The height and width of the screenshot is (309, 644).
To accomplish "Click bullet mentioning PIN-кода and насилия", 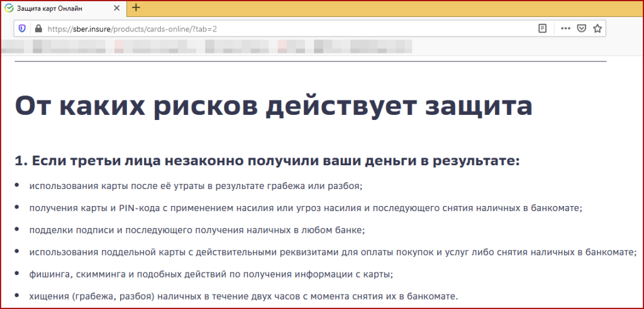I will 306,207.
